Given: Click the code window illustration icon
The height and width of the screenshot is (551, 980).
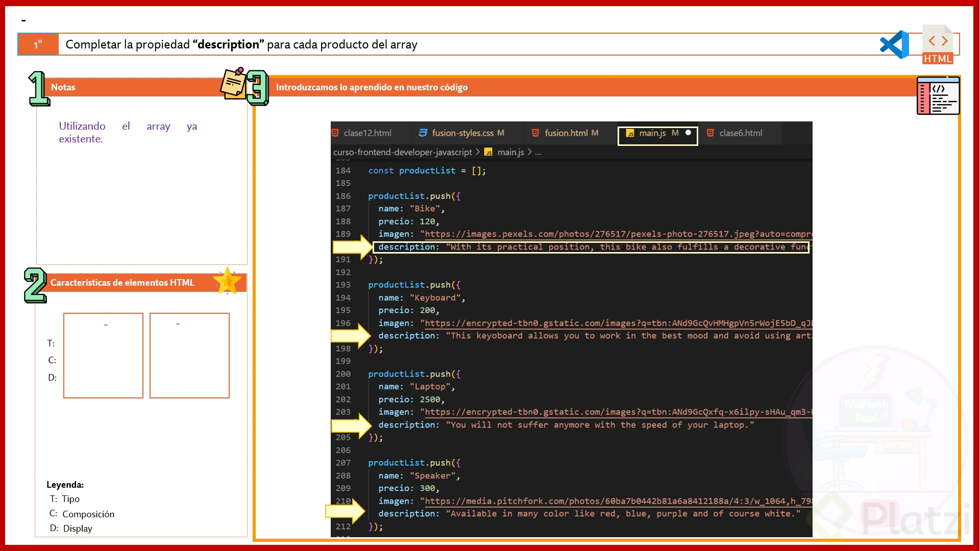Looking at the screenshot, I should (x=938, y=95).
